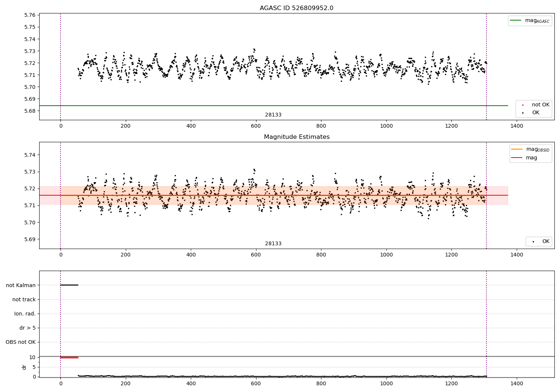Viewport: 560px width, 392px height.
Task: Click the "28133" label in the top plot
Action: [x=273, y=115]
